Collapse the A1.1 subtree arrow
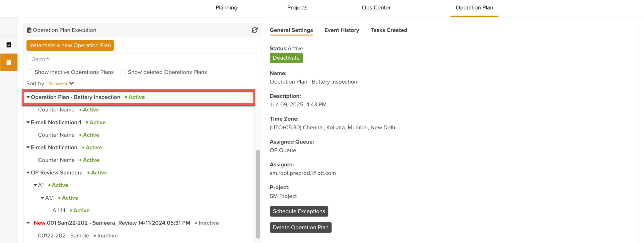 42,198
